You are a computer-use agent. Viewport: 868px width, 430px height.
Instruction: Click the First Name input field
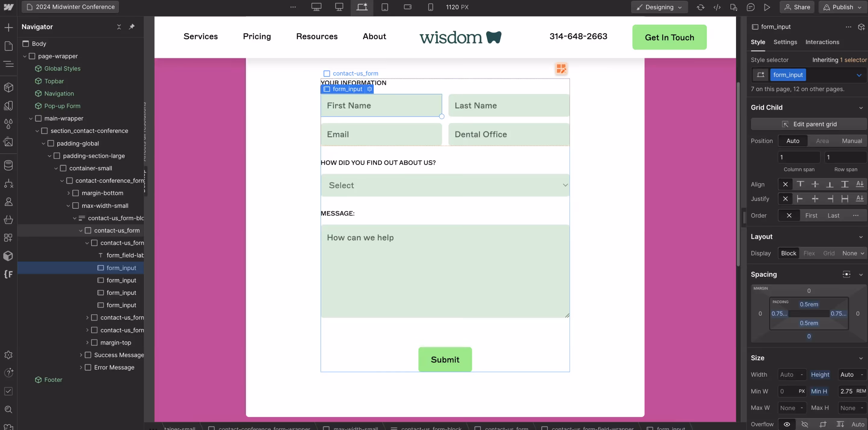pyautogui.click(x=381, y=105)
